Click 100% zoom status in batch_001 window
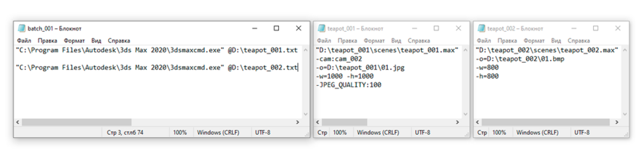The height and width of the screenshot is (167, 644). (x=180, y=132)
